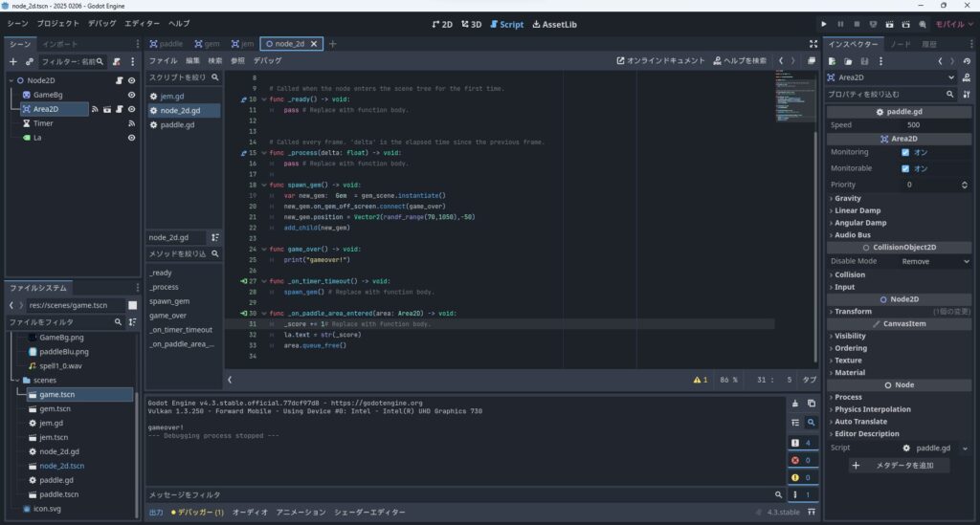980x525 pixels.
Task: Toggle standard messages filter showing 4
Action: (x=803, y=443)
